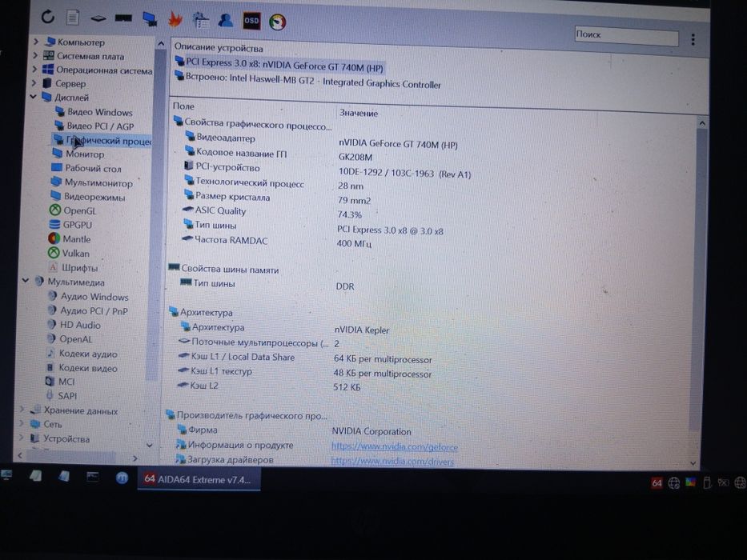Screen dimensions: 747x560
Task: Expand the Сеть tree node
Action: tap(22, 423)
